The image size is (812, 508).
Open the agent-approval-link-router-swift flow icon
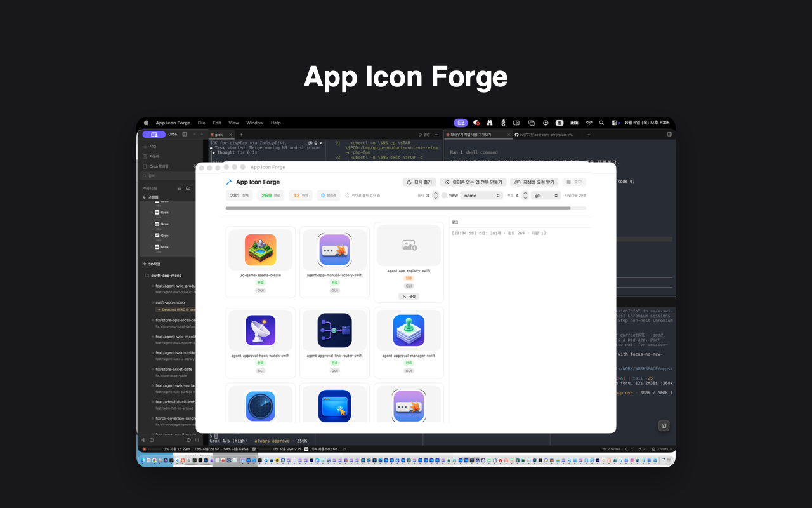point(334,331)
